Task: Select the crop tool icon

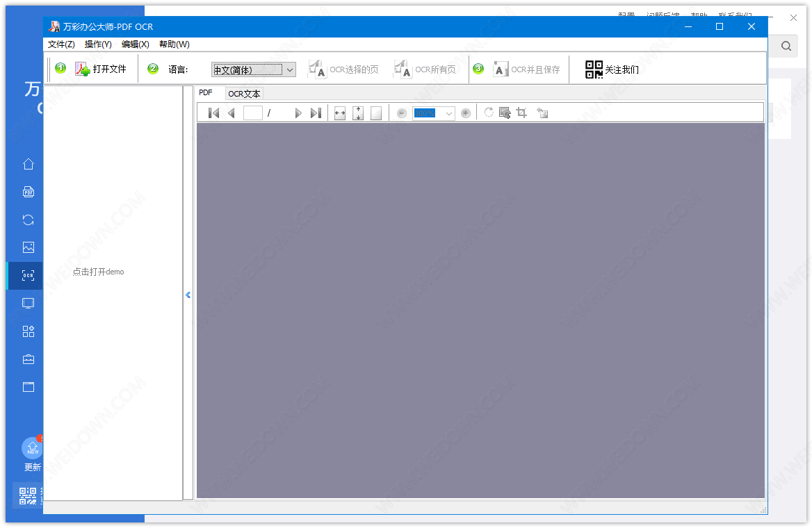Action: tap(522, 113)
